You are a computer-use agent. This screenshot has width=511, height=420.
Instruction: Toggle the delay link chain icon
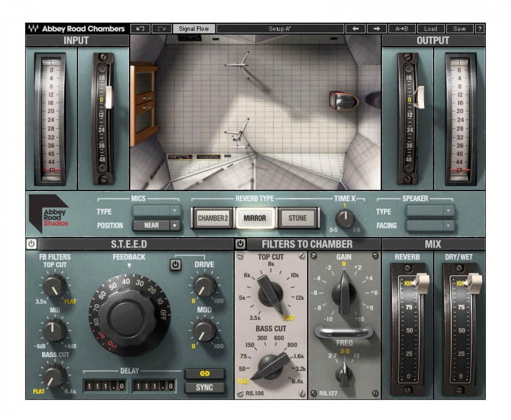point(204,374)
